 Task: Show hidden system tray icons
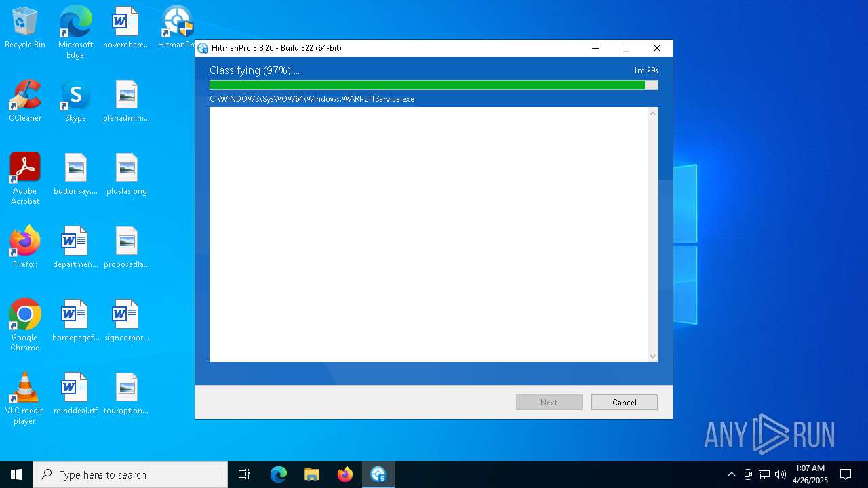(731, 474)
